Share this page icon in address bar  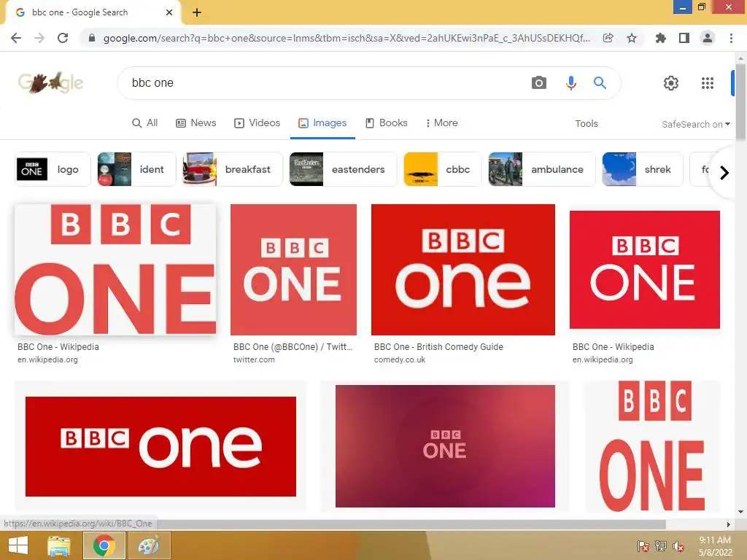click(608, 38)
